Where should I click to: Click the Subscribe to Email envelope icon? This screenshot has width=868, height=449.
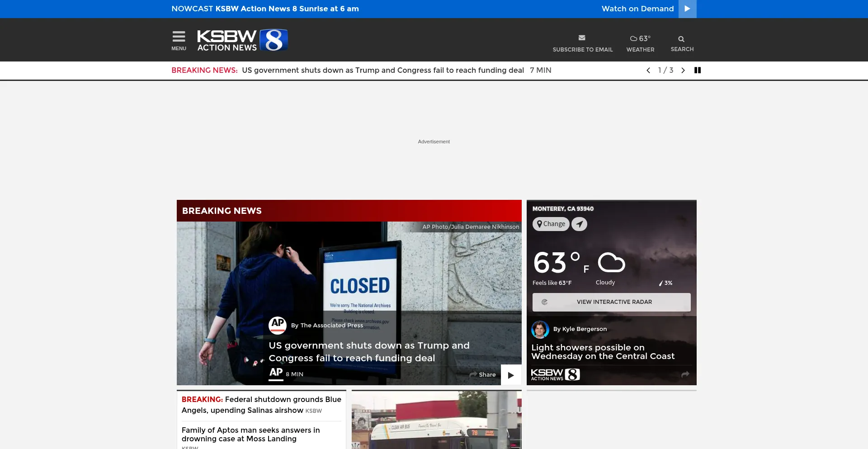[x=582, y=38]
